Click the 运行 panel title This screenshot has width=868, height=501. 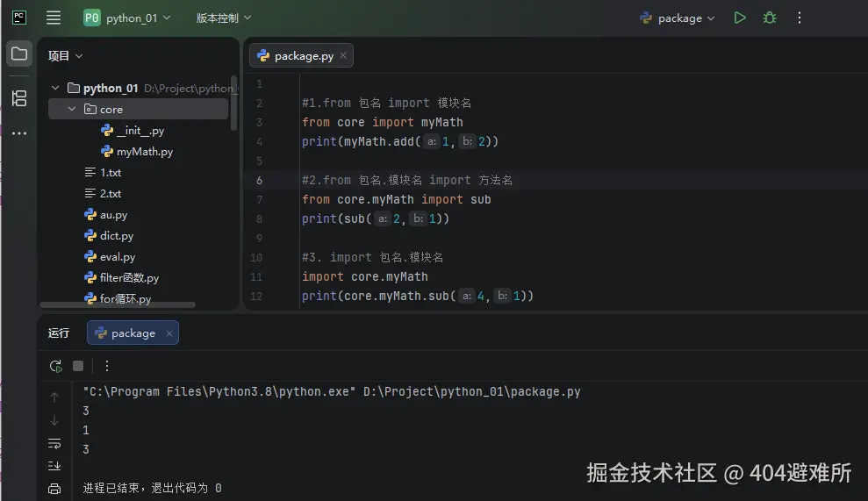(x=59, y=333)
